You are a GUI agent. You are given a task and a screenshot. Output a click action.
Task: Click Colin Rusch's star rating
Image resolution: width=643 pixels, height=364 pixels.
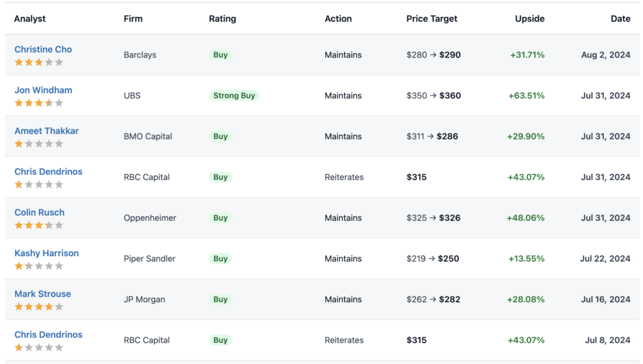tap(39, 225)
